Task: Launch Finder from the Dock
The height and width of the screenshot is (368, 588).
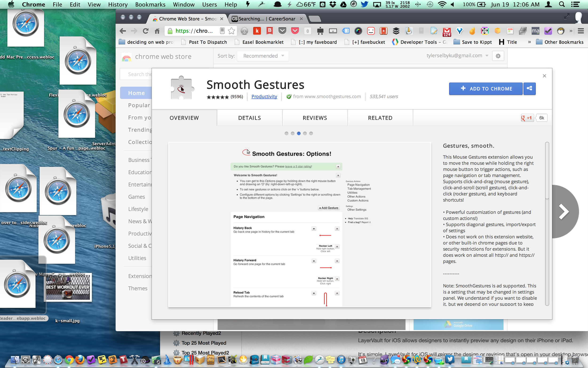Action: click(x=15, y=360)
